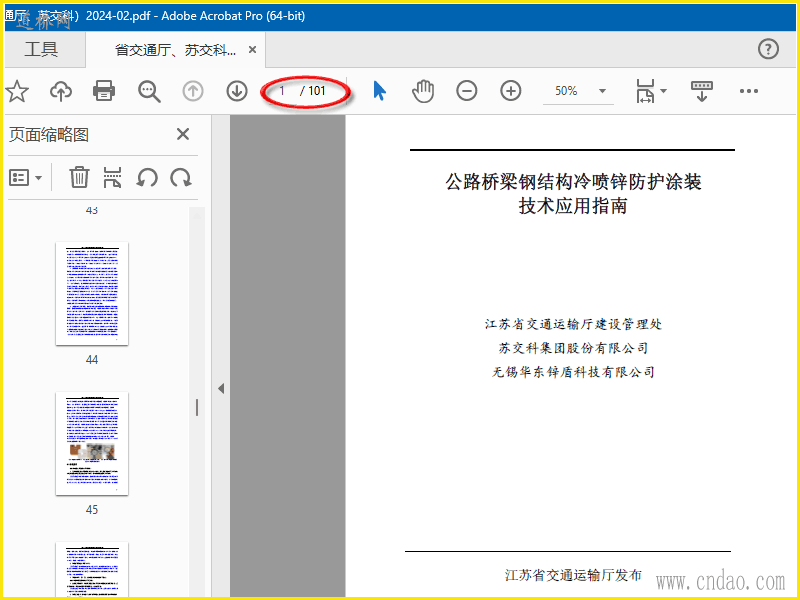The height and width of the screenshot is (600, 800).
Task: Click the 50% zoom level field
Action: tap(566, 91)
